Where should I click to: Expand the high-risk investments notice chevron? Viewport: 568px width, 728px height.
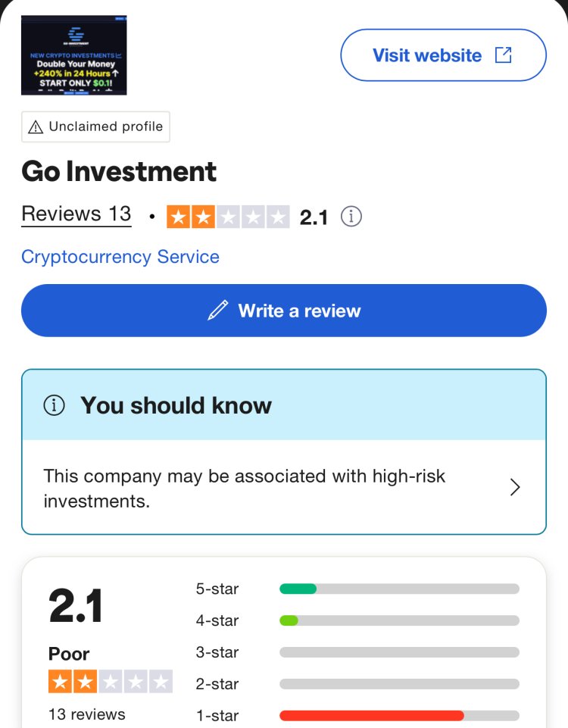click(515, 487)
